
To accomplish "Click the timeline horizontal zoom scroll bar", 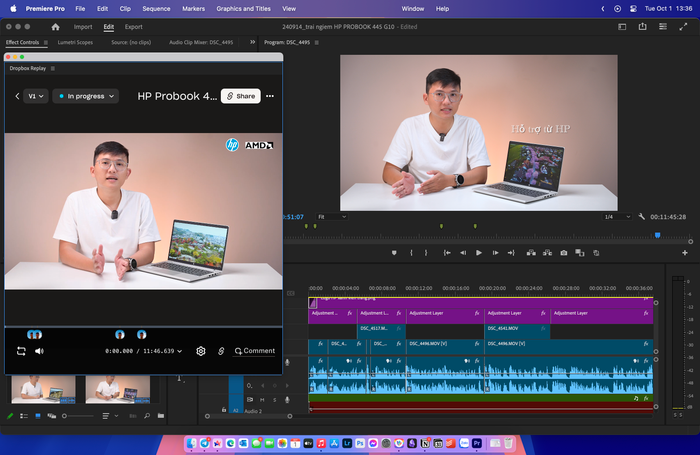I will [x=248, y=416].
